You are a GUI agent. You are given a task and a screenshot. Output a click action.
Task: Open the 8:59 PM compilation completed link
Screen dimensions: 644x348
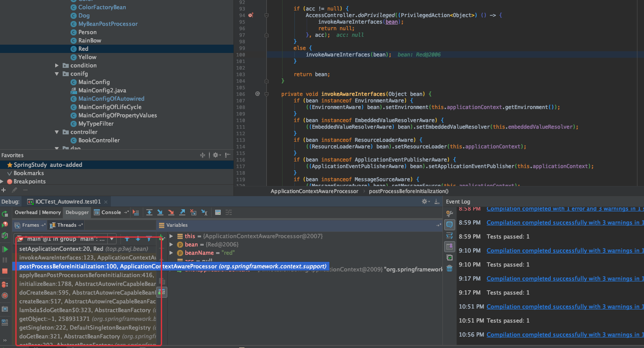click(x=565, y=222)
